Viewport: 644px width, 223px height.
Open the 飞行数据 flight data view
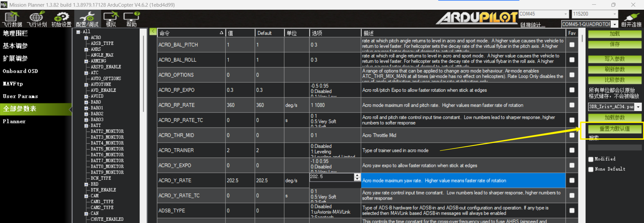coord(12,19)
